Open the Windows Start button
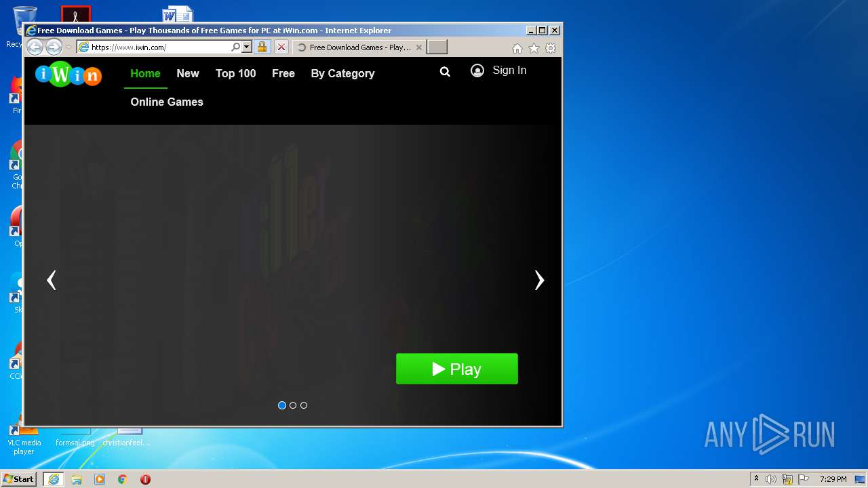 (x=18, y=479)
